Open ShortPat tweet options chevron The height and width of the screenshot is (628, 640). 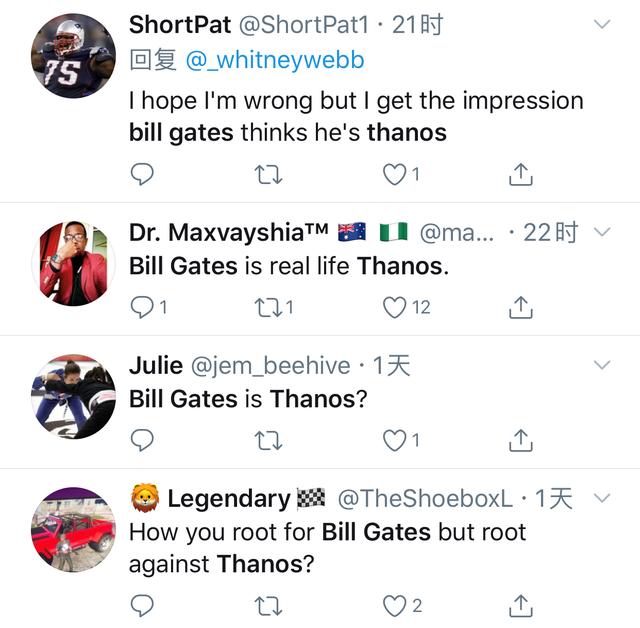coord(602,24)
